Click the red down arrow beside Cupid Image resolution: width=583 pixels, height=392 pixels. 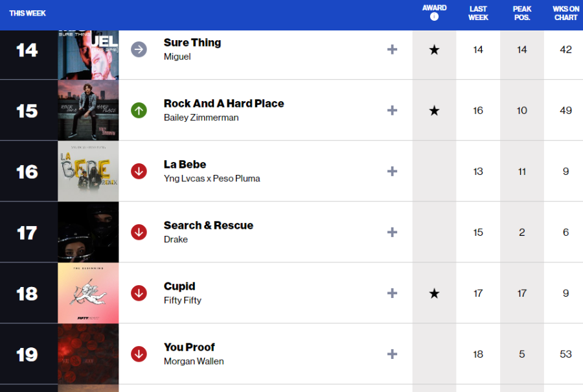click(x=139, y=294)
